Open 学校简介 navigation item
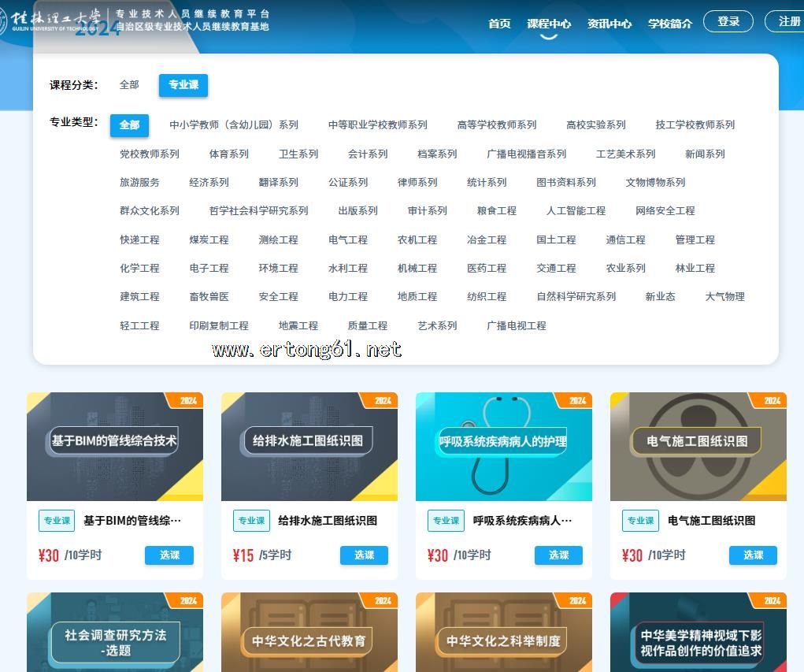Image resolution: width=804 pixels, height=672 pixels. [669, 24]
